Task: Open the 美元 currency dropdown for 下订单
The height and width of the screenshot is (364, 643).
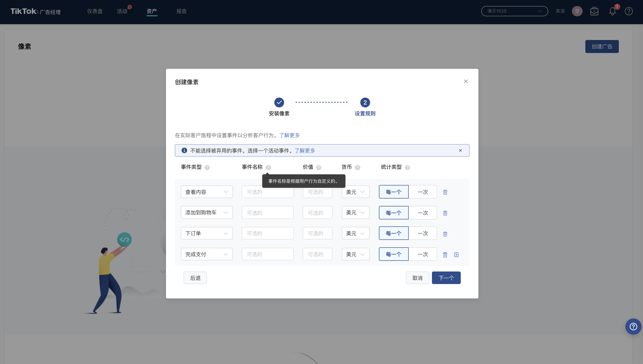Action: click(x=355, y=234)
